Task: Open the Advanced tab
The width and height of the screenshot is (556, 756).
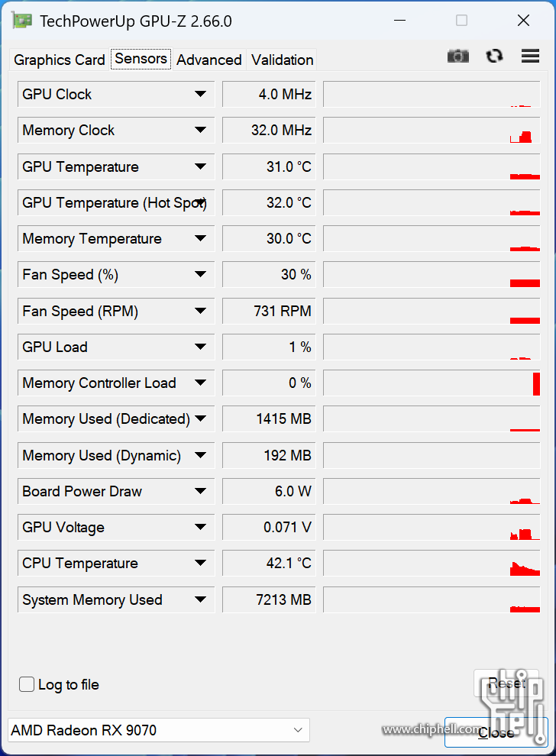Action: pos(208,60)
